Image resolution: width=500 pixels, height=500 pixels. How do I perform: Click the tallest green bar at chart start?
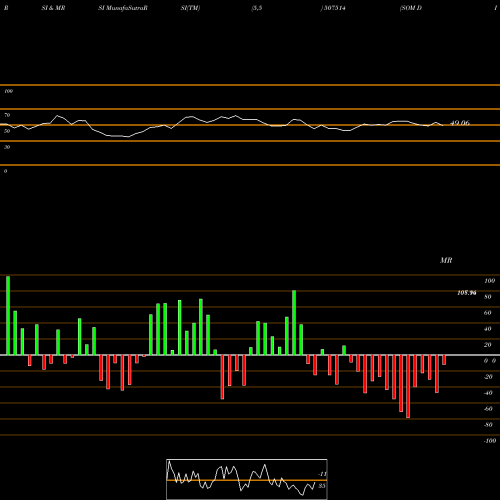(x=8, y=316)
